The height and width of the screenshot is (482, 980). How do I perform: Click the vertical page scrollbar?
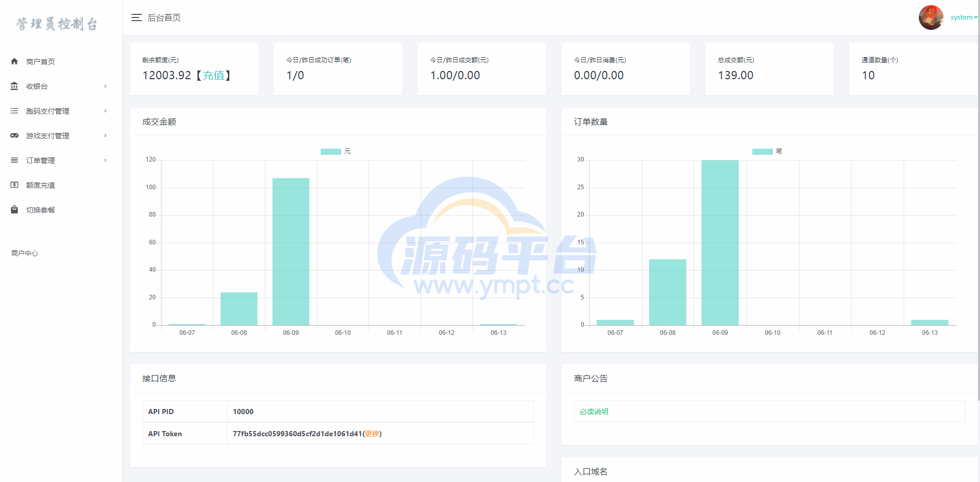[x=978, y=201]
